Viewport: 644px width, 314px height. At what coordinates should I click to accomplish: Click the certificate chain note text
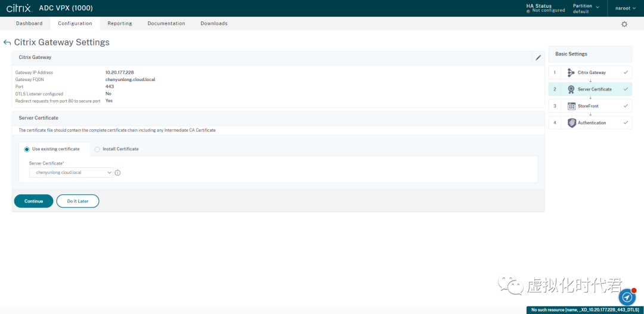117,130
